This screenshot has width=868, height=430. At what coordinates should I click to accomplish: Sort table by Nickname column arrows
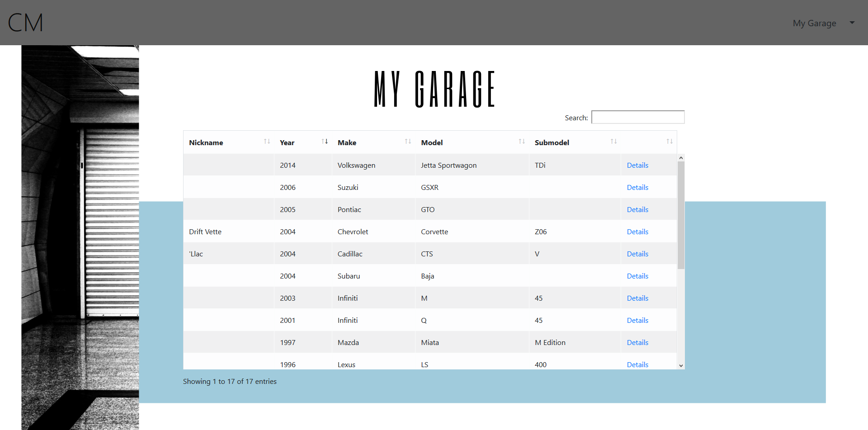267,142
